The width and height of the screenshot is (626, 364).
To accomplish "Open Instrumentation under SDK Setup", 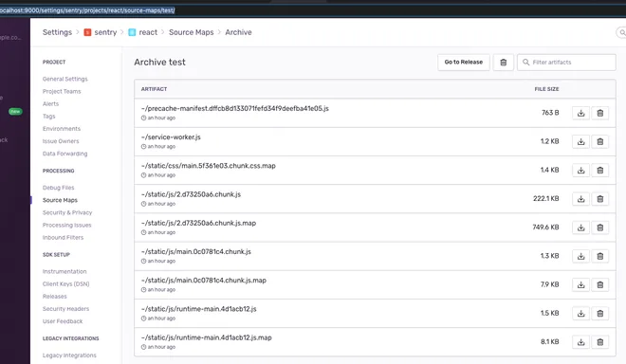I will tap(64, 271).
